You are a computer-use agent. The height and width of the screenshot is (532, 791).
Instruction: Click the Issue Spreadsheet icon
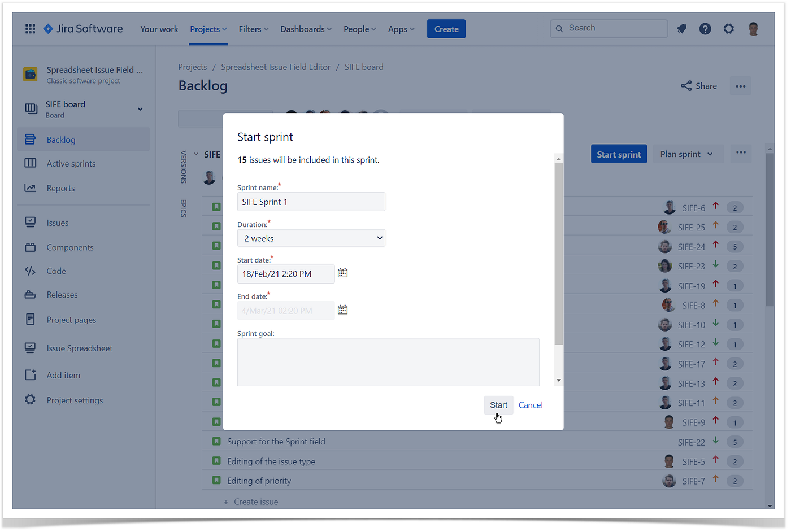31,348
